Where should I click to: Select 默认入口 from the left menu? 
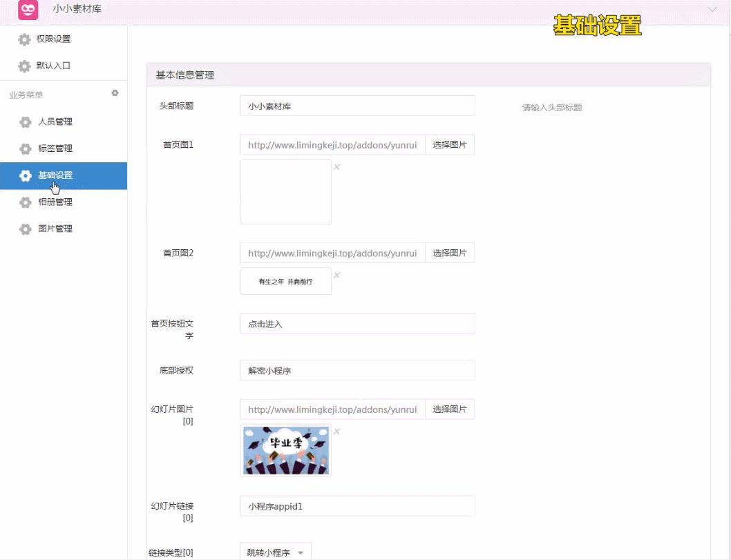point(55,66)
